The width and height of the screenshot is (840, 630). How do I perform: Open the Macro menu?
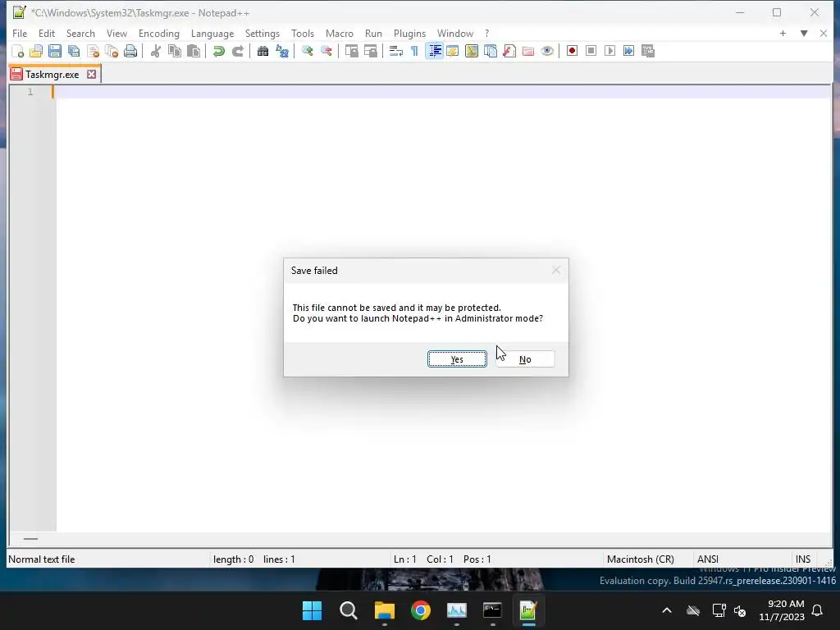coord(339,33)
